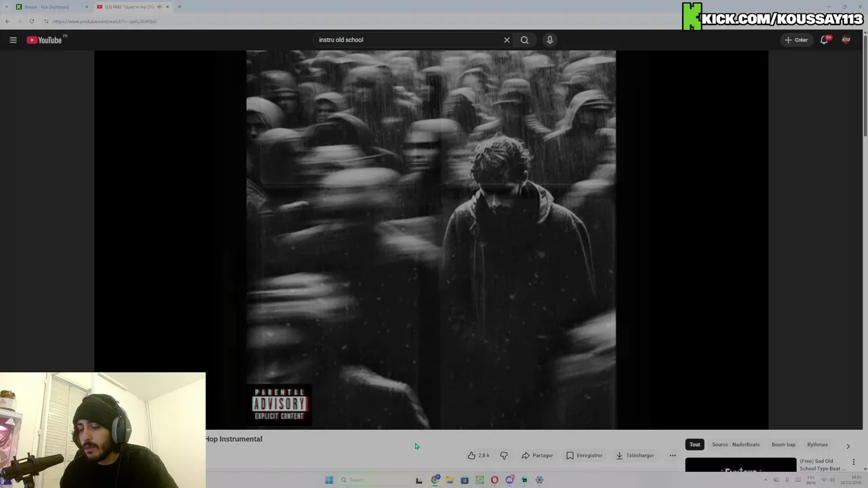
Task: Open the account avatar menu
Action: pyautogui.click(x=846, y=40)
